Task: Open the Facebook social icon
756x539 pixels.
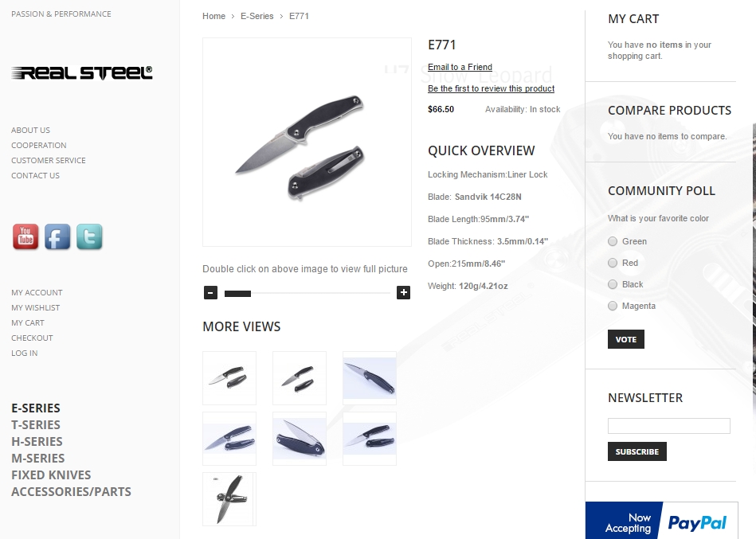Action: point(57,236)
